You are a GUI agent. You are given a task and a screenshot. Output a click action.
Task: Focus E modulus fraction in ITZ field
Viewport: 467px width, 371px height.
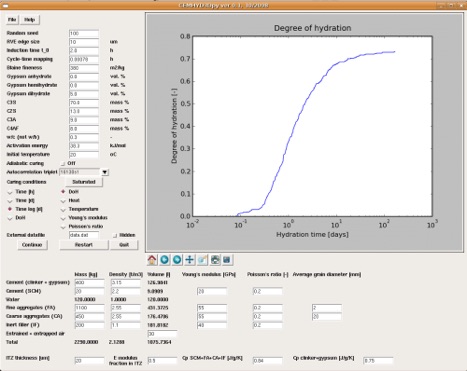pyautogui.click(x=162, y=361)
